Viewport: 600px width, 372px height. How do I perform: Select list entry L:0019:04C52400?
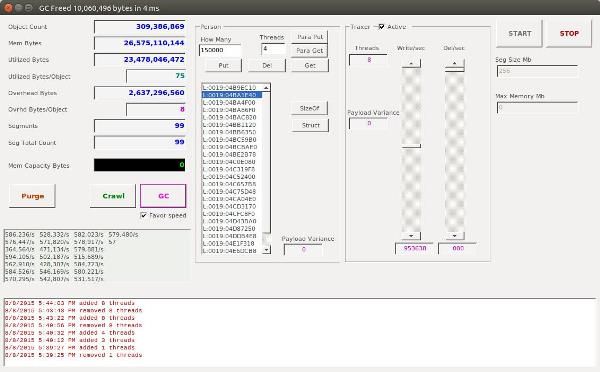tap(232, 177)
